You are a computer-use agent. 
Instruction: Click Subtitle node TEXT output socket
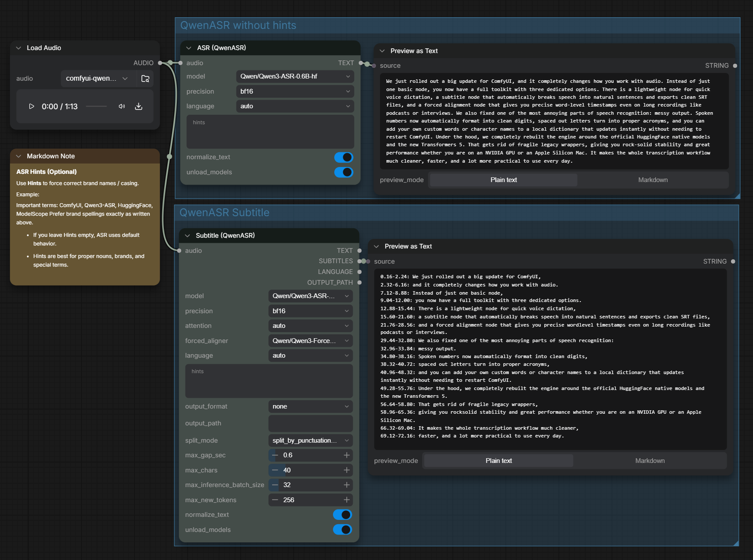point(359,251)
